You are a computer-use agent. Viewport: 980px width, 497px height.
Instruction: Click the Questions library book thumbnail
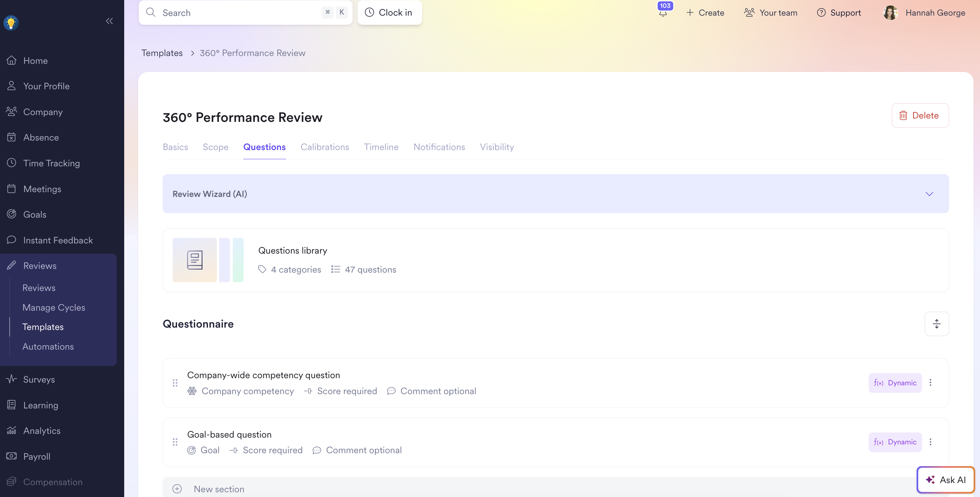point(194,260)
